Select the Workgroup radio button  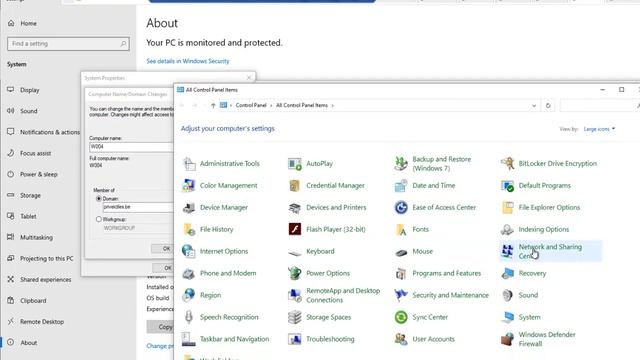98,220
